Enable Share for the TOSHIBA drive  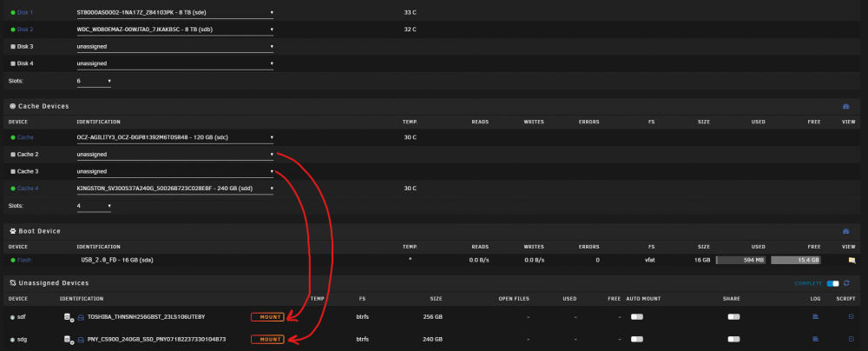(x=734, y=316)
